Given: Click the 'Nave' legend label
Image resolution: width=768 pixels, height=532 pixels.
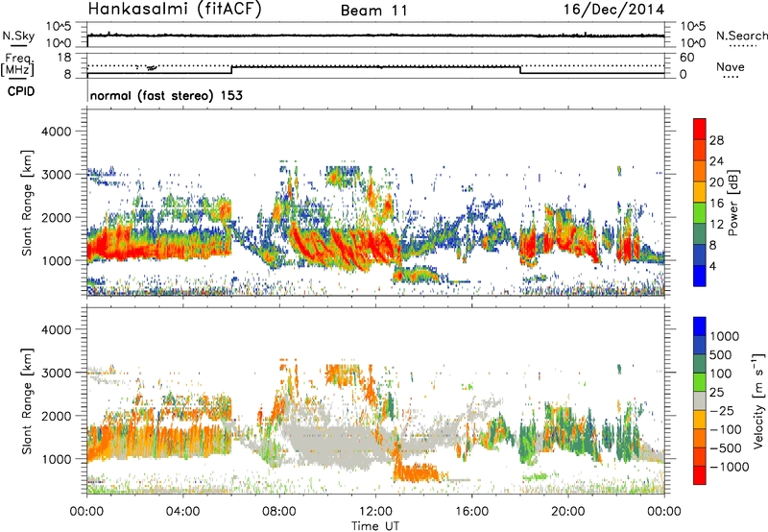Looking at the screenshot, I should pyautogui.click(x=731, y=67).
